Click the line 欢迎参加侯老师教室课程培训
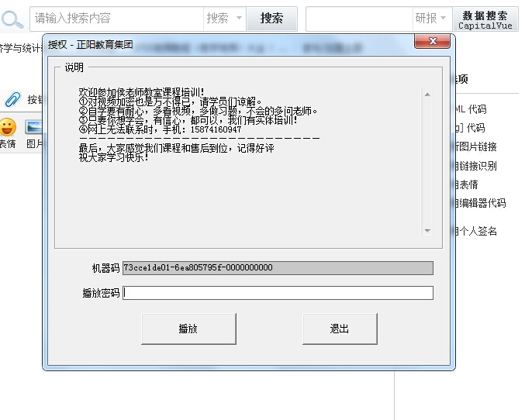 click(141, 91)
